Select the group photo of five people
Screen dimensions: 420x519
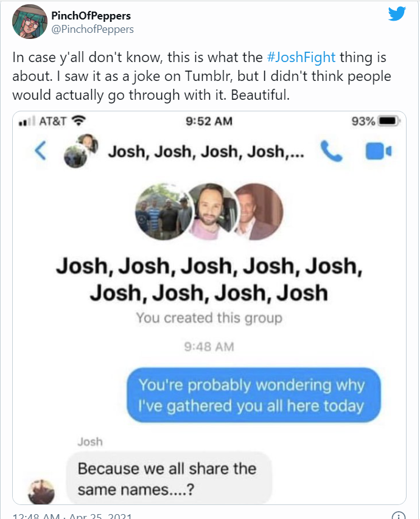point(161,212)
